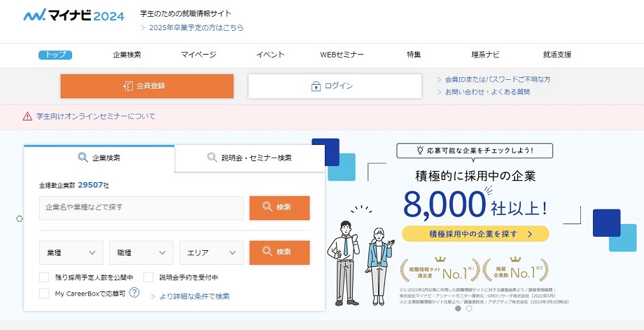This screenshot has width=644, height=330.
Task: Check 残り採用予定人数を公開中 checkbox
Action: [x=44, y=277]
